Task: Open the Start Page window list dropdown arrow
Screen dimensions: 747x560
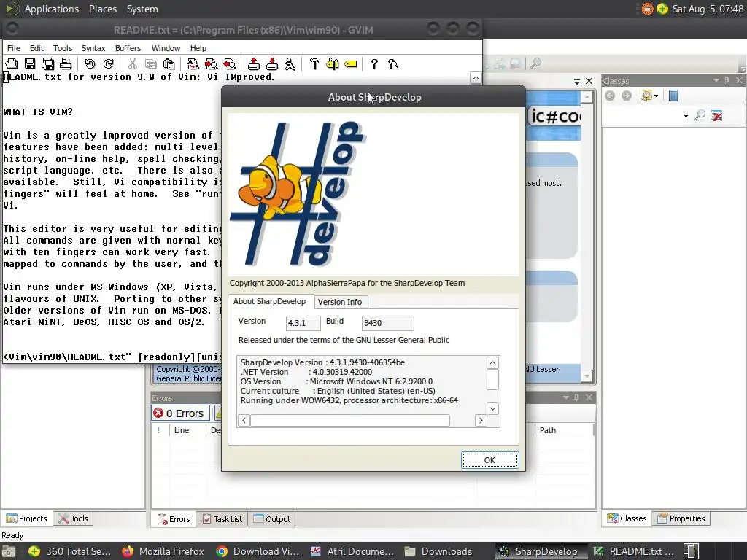Action: click(x=577, y=82)
